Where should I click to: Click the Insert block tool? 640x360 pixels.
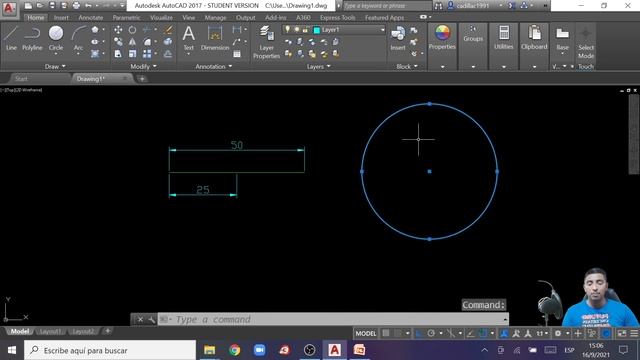398,38
